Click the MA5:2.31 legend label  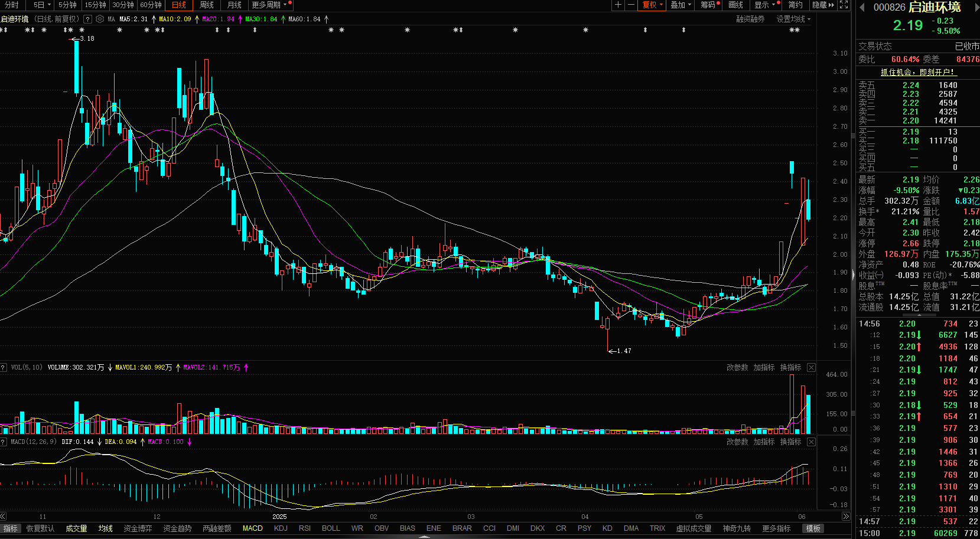coord(134,19)
